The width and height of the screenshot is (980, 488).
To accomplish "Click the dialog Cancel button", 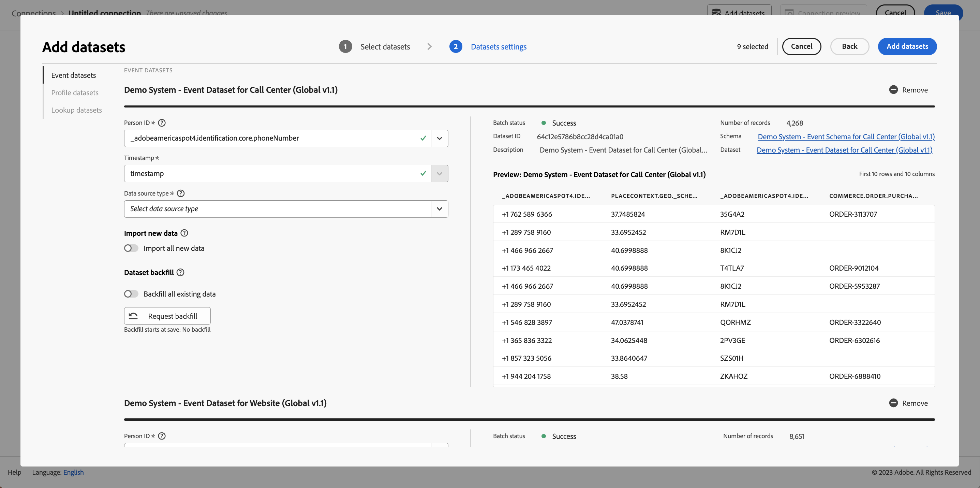I will point(801,46).
